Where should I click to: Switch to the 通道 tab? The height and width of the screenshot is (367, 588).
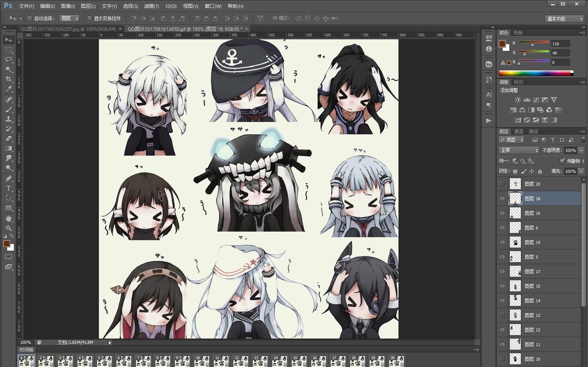(x=518, y=131)
